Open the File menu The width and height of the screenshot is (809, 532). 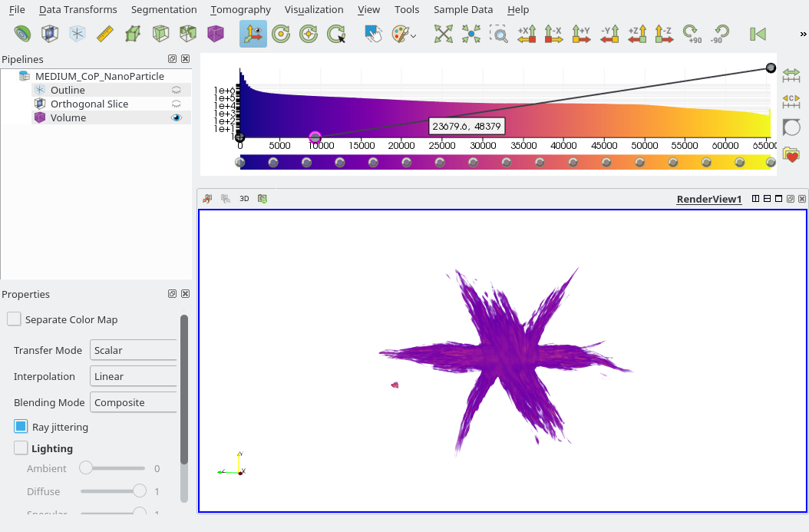pos(17,10)
